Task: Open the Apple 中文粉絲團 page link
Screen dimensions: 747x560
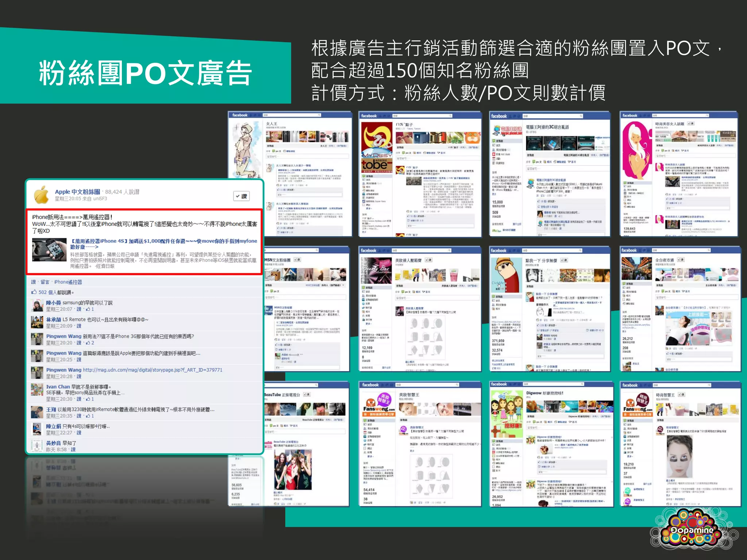Action: pos(77,192)
